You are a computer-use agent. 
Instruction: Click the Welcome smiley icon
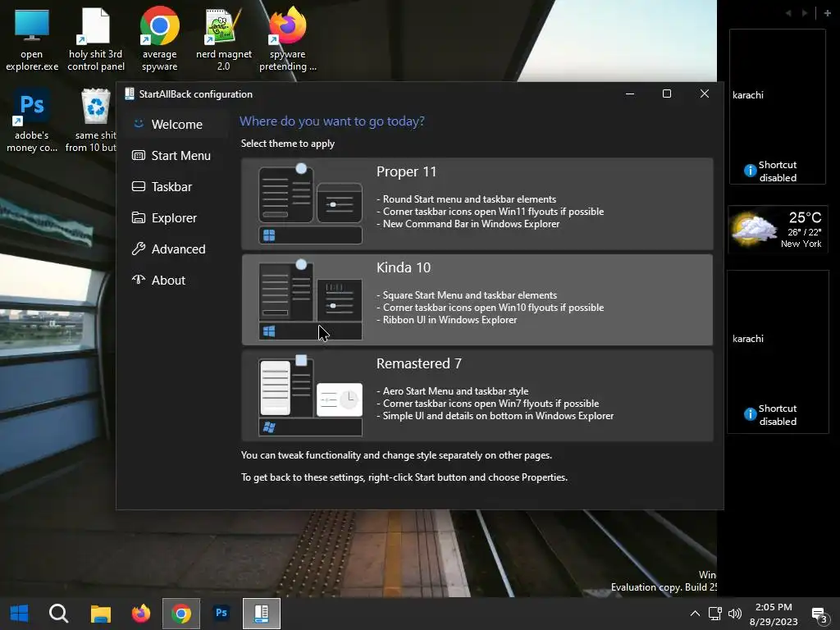click(138, 124)
